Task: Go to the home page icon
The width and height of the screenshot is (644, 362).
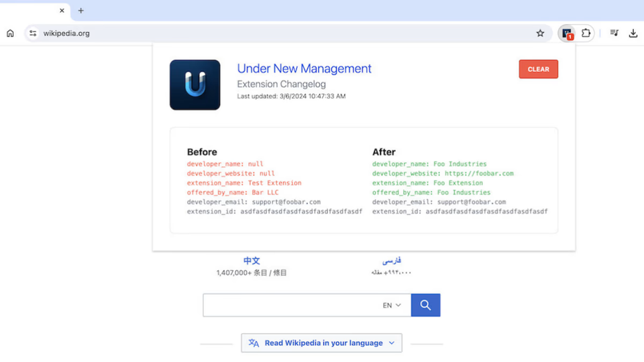Action: tap(10, 34)
